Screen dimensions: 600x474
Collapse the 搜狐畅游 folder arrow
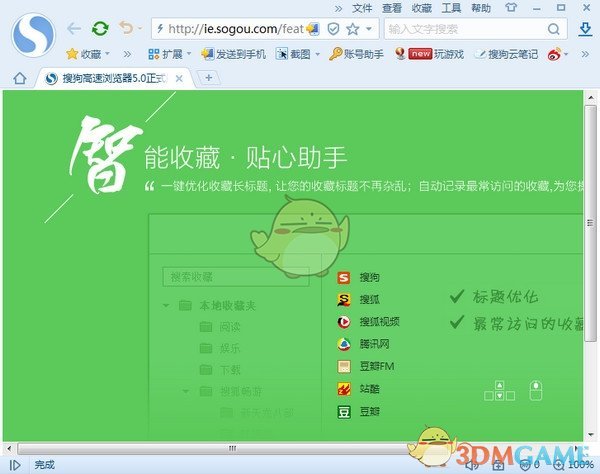(186, 391)
